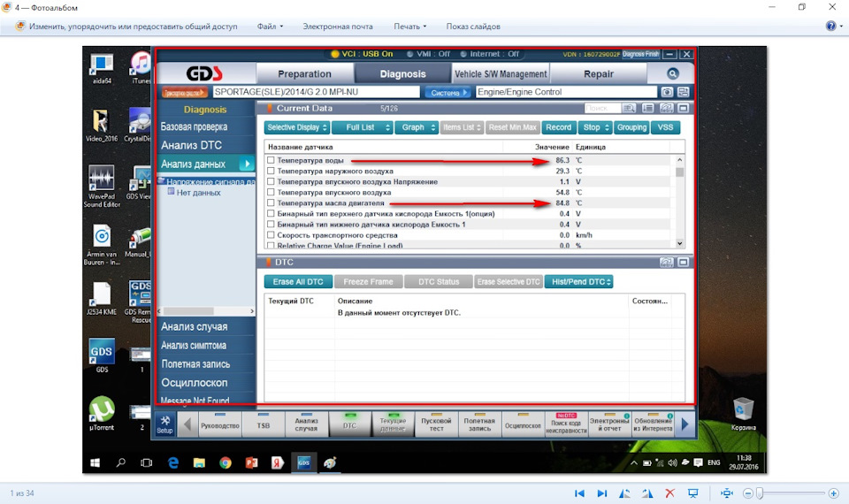The image size is (849, 504).
Task: Check Температура впускного воздуха °C row checkbox
Action: point(271,192)
